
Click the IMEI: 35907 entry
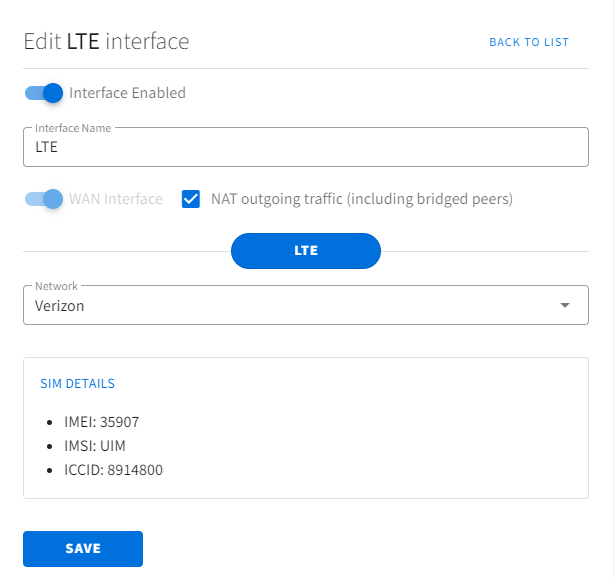click(x=101, y=422)
